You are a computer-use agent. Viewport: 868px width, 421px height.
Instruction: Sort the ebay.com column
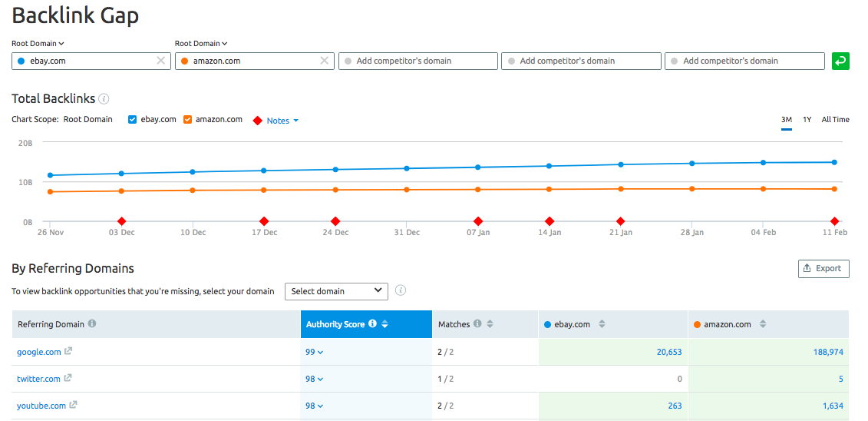tap(602, 324)
